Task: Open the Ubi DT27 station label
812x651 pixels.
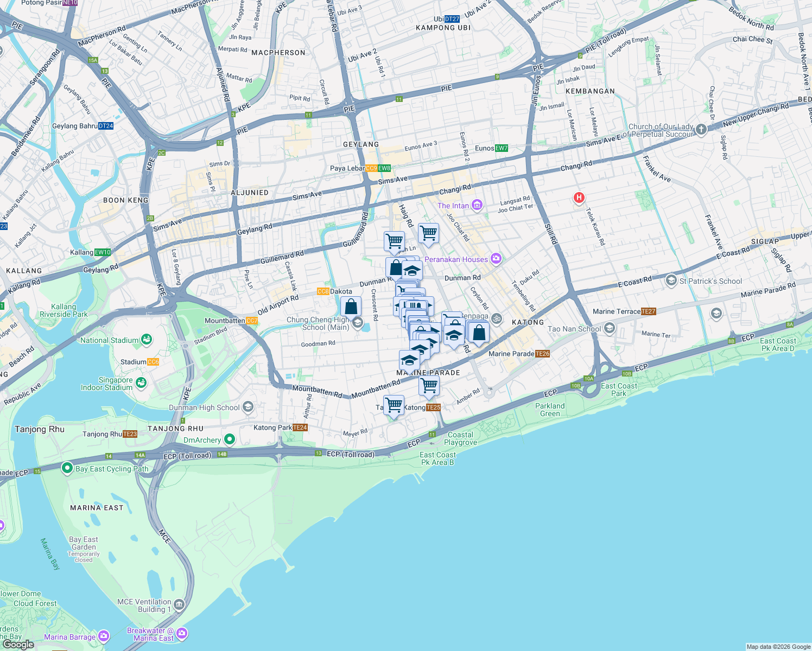Action: tap(447, 19)
